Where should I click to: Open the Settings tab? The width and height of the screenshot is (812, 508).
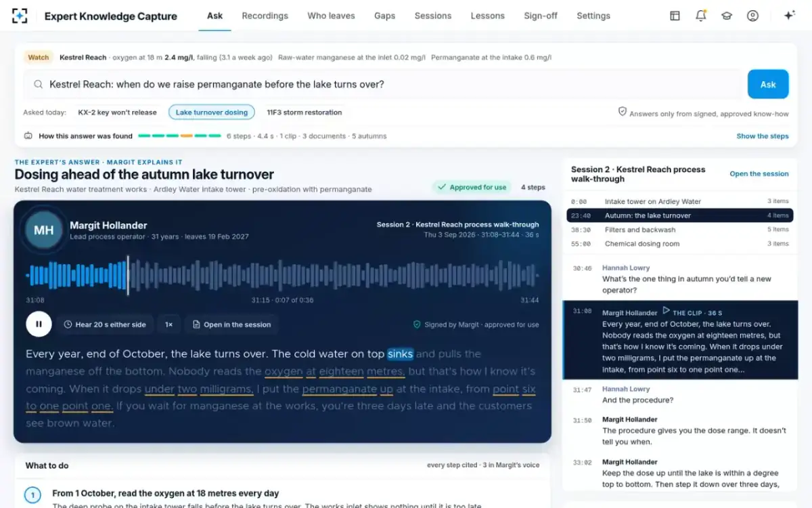pyautogui.click(x=593, y=16)
